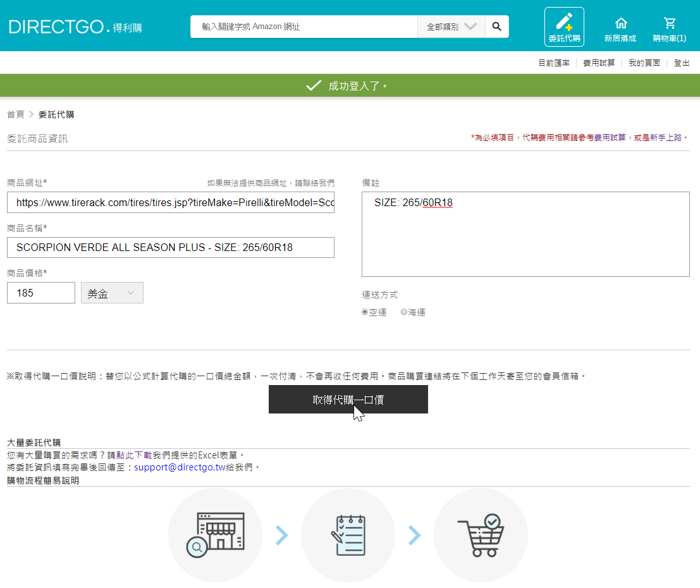Focus the 商品名稱 name field

pos(171,247)
